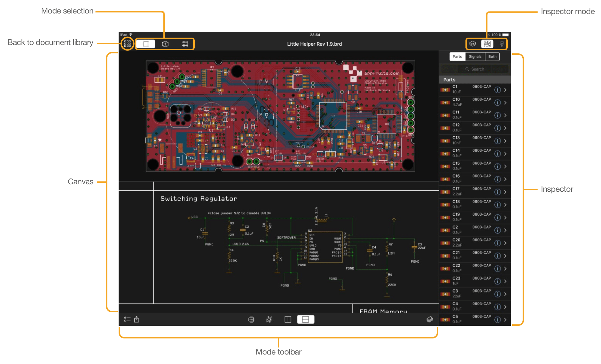The width and height of the screenshot is (601, 364).
Task: Tap the layer stack icon at bottom right
Action: 430,319
